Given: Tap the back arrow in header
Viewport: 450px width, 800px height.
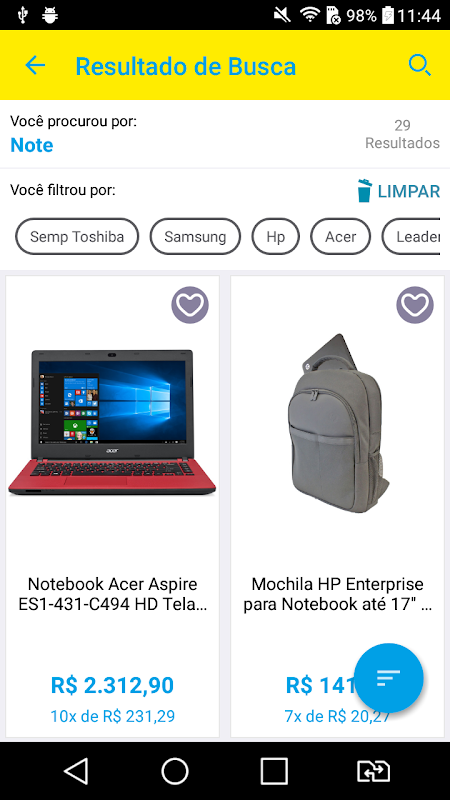Looking at the screenshot, I should click(x=35, y=65).
